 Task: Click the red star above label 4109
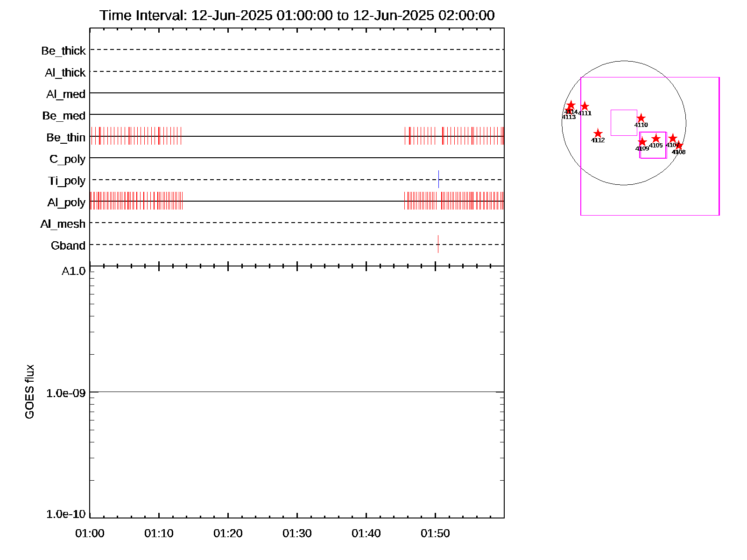pyautogui.click(x=642, y=141)
